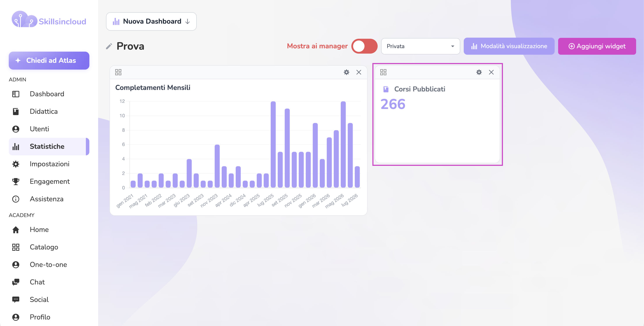This screenshot has width=644, height=326.
Task: Click the Corsi Pubblicati book icon
Action: (386, 89)
